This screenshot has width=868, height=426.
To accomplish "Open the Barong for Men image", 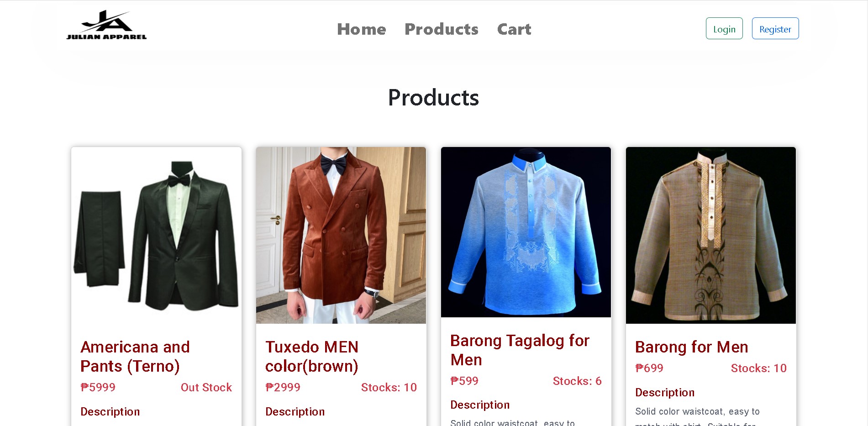I will point(711,235).
